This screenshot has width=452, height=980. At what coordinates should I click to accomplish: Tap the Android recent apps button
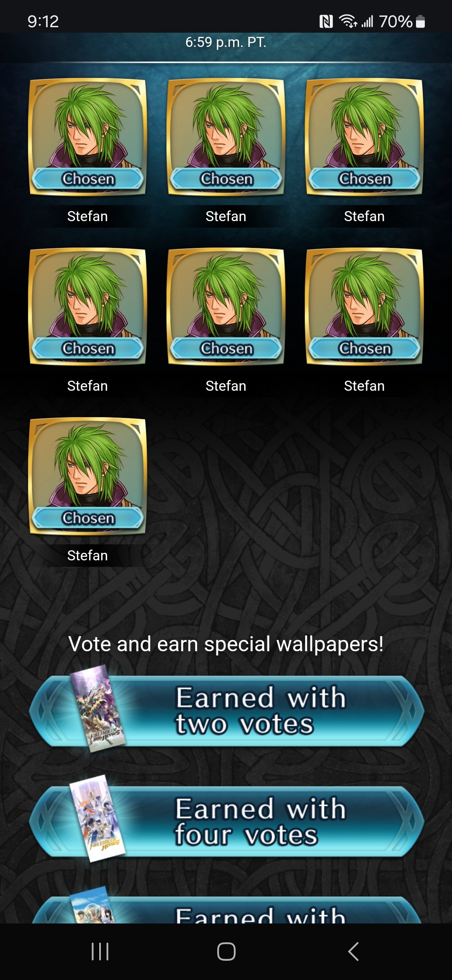(100, 952)
